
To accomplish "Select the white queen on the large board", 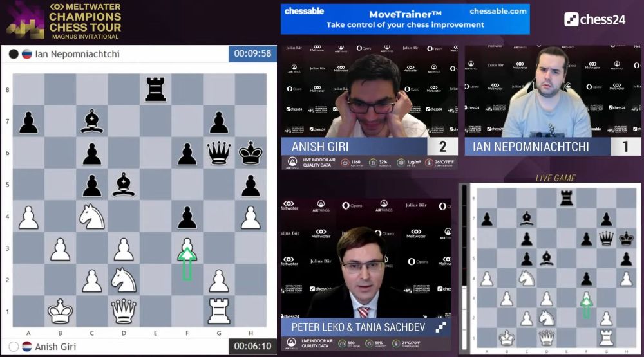I will click(124, 312).
